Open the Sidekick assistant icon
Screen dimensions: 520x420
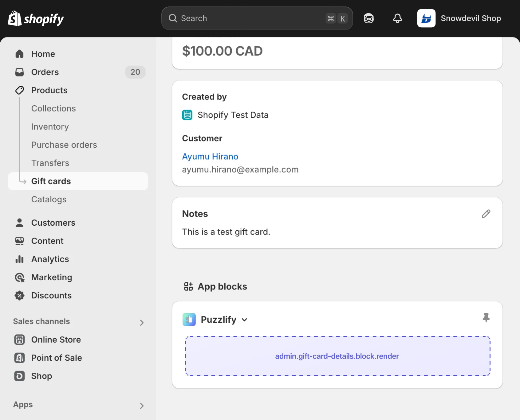click(369, 18)
